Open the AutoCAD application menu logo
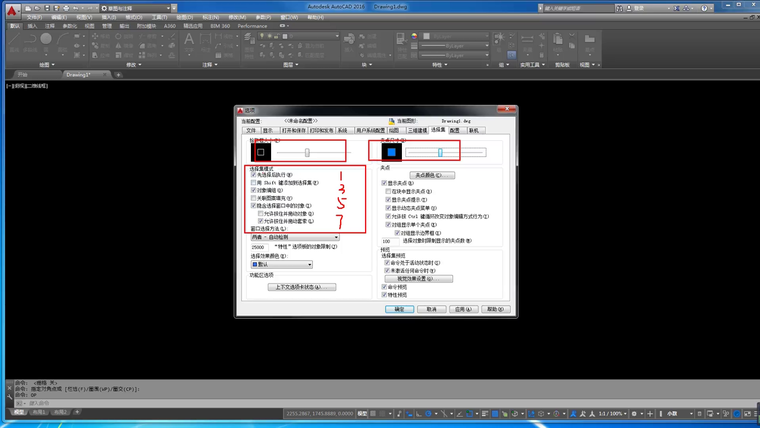Screen dimensions: 760x428 tap(9, 10)
